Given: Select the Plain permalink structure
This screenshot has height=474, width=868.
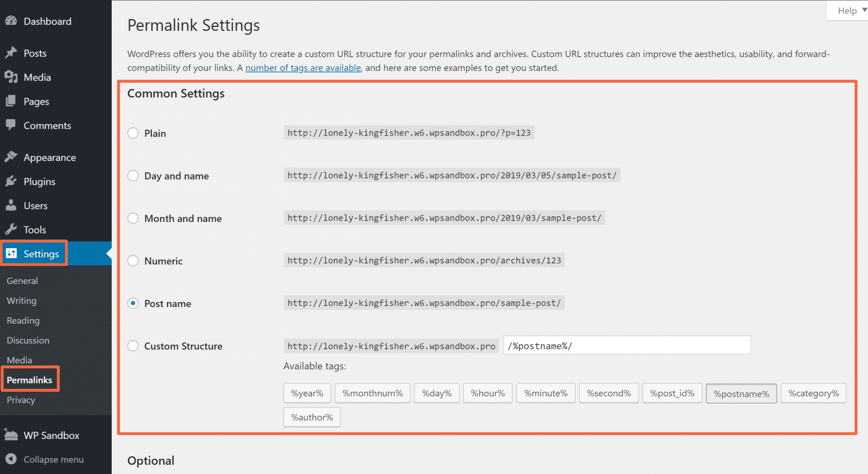Looking at the screenshot, I should coord(132,133).
